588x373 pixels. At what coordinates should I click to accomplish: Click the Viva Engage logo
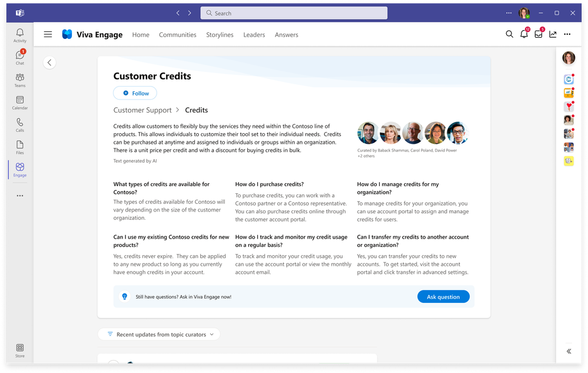(67, 35)
